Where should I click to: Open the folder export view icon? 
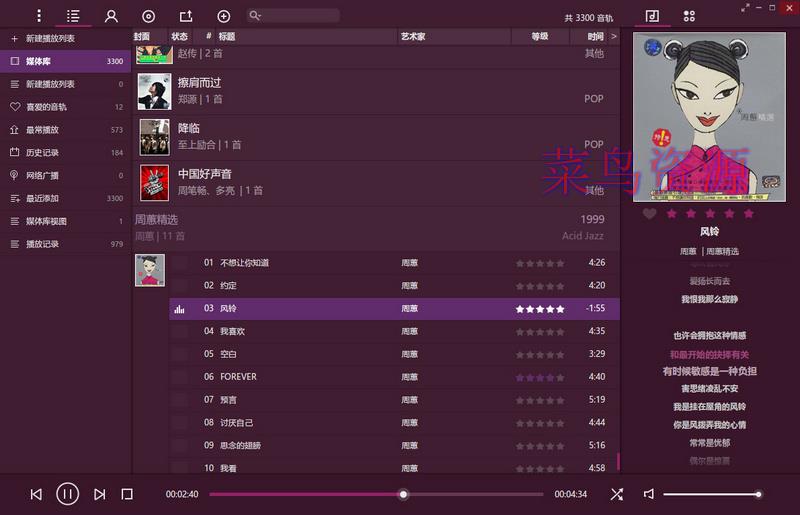pos(186,16)
